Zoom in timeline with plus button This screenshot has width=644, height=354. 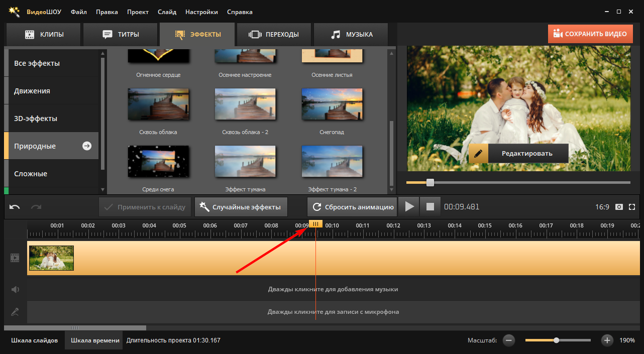pos(607,340)
